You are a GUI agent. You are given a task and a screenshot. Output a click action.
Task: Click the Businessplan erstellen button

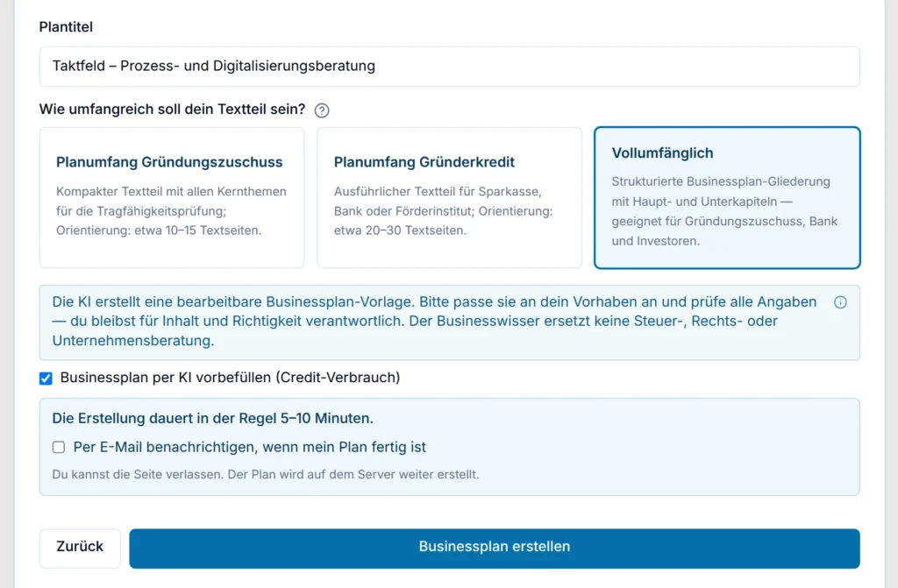click(495, 548)
